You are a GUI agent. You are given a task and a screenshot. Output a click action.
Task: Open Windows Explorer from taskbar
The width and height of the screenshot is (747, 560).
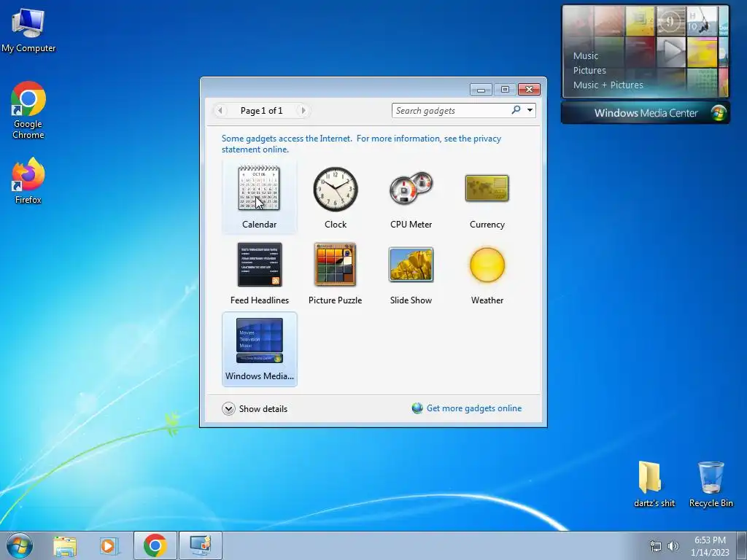(x=65, y=545)
